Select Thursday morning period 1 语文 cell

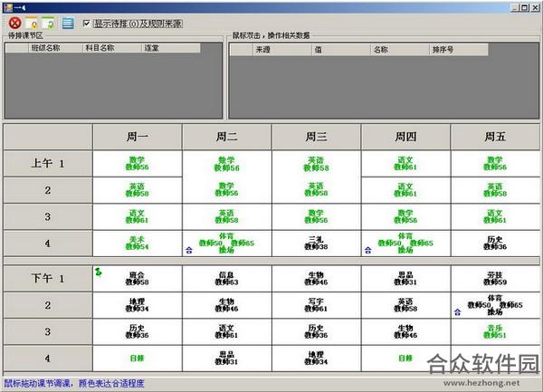click(x=405, y=164)
